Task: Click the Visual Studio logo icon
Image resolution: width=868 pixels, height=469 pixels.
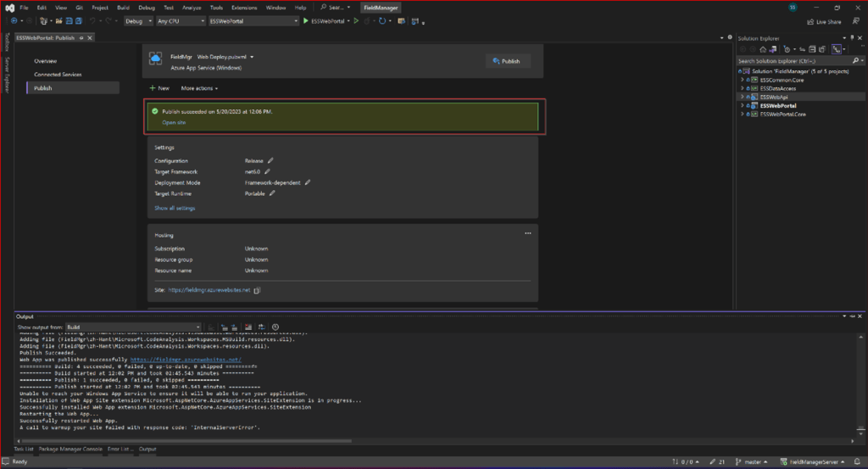Action: [x=9, y=8]
